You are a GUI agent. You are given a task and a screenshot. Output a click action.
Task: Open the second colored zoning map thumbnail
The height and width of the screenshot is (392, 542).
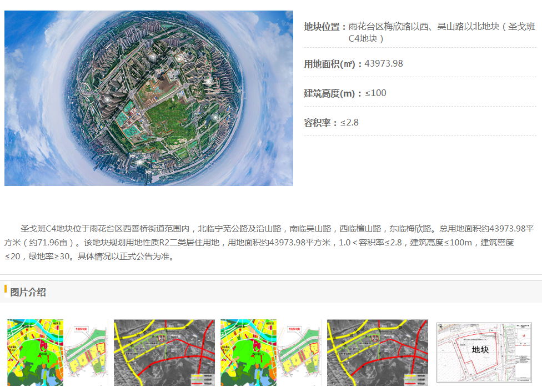[x=270, y=352]
